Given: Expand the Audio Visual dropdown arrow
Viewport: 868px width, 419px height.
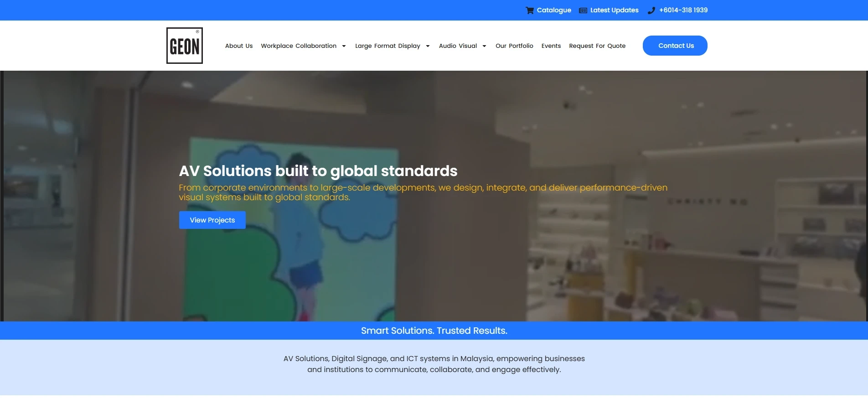Looking at the screenshot, I should point(484,46).
